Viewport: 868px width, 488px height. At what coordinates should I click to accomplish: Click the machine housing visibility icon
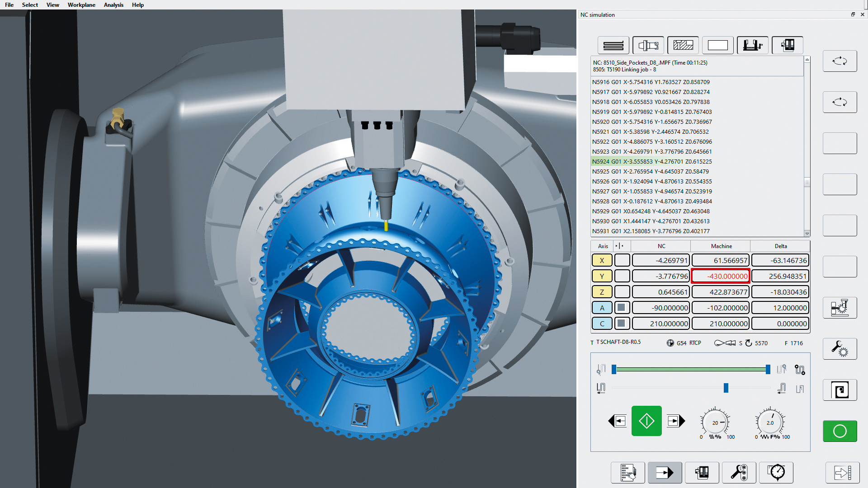(788, 45)
